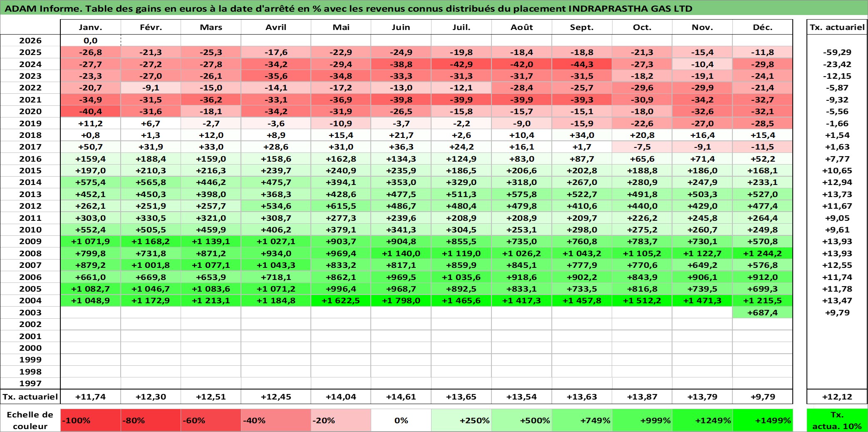868x432 pixels.
Task: Click the +13,47 actuarial rate for 2004
Action: [x=837, y=300]
